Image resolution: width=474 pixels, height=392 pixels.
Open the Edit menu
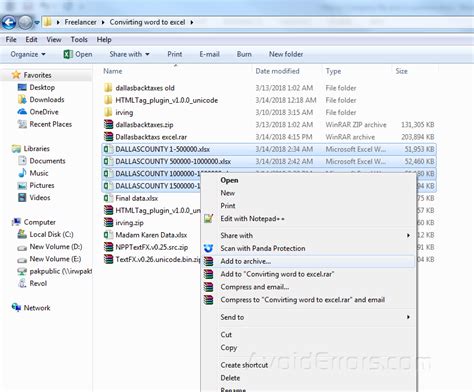point(31,40)
